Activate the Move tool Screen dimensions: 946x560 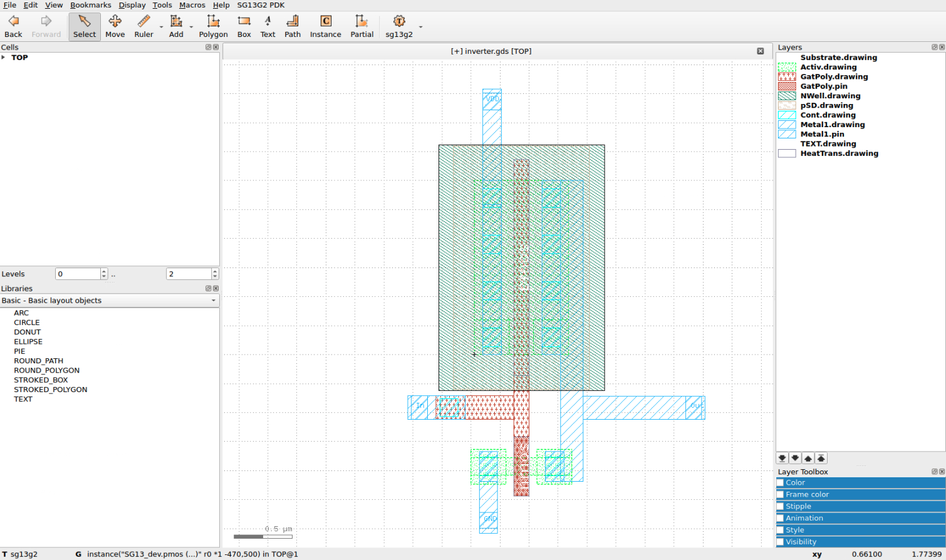[115, 27]
